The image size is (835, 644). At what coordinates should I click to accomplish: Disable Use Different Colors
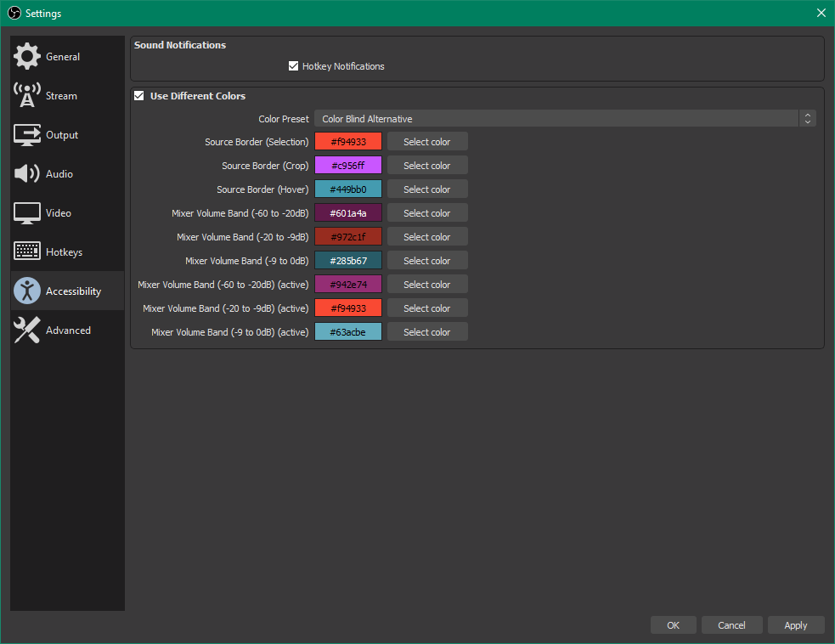pyautogui.click(x=139, y=95)
